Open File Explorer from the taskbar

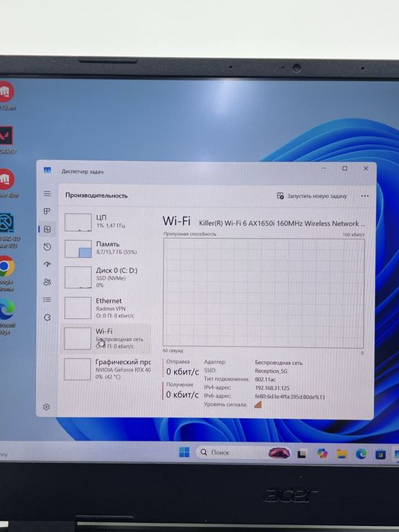click(342, 454)
